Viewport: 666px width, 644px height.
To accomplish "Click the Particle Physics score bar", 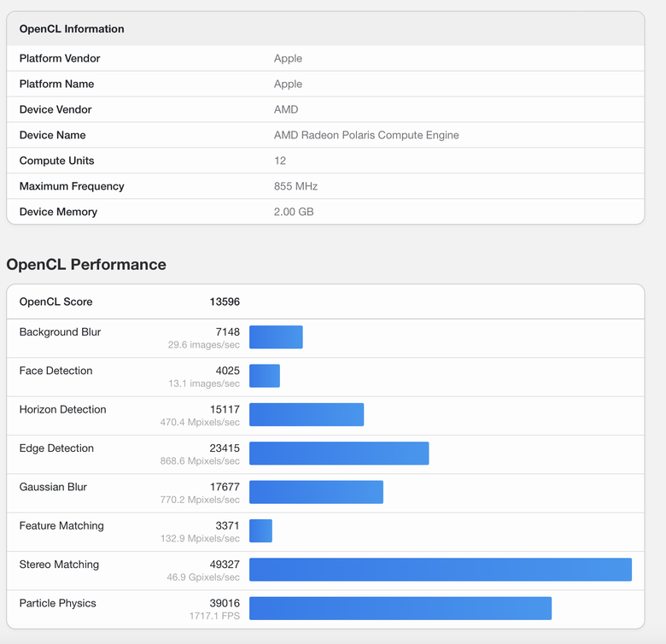I will click(x=400, y=608).
